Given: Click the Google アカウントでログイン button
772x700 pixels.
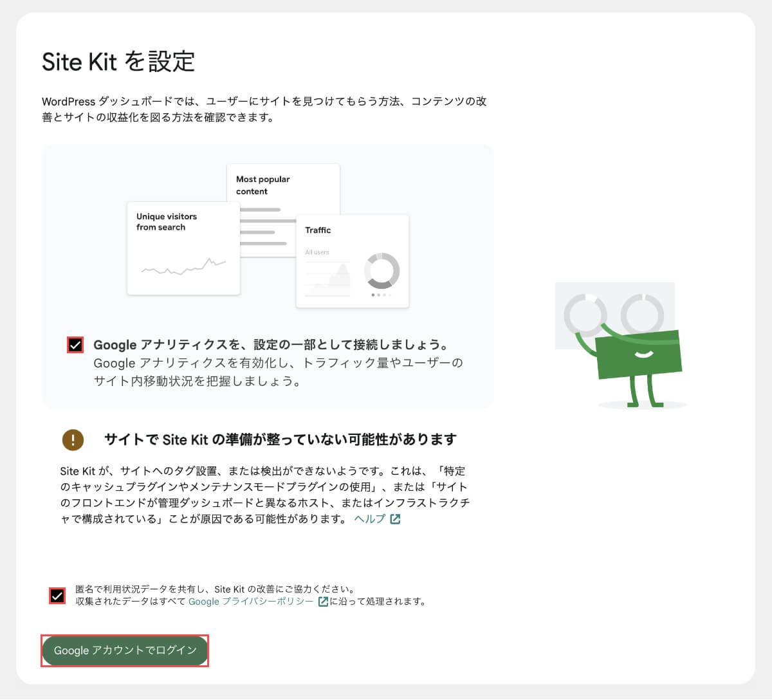Looking at the screenshot, I should point(125,650).
